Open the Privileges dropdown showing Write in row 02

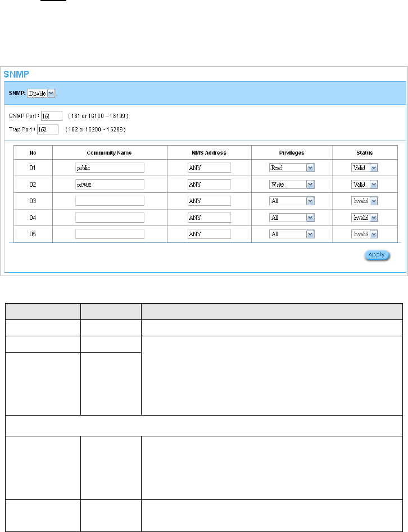click(x=292, y=184)
